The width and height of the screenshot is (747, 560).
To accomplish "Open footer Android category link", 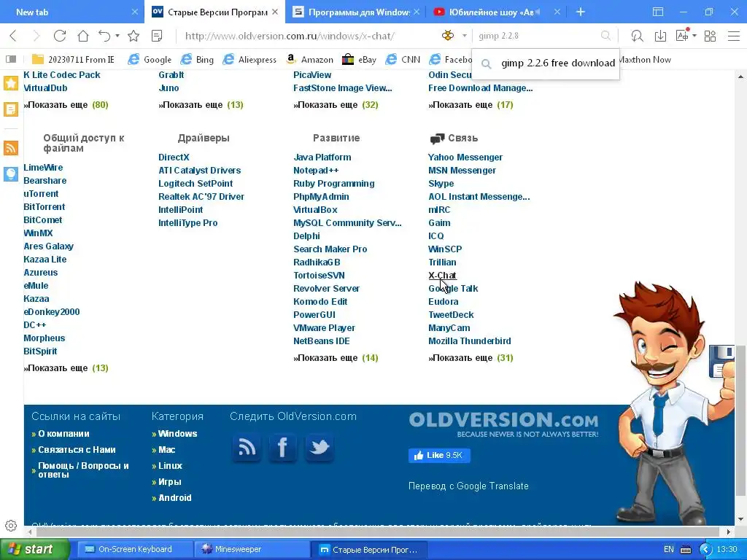I will click(x=174, y=497).
